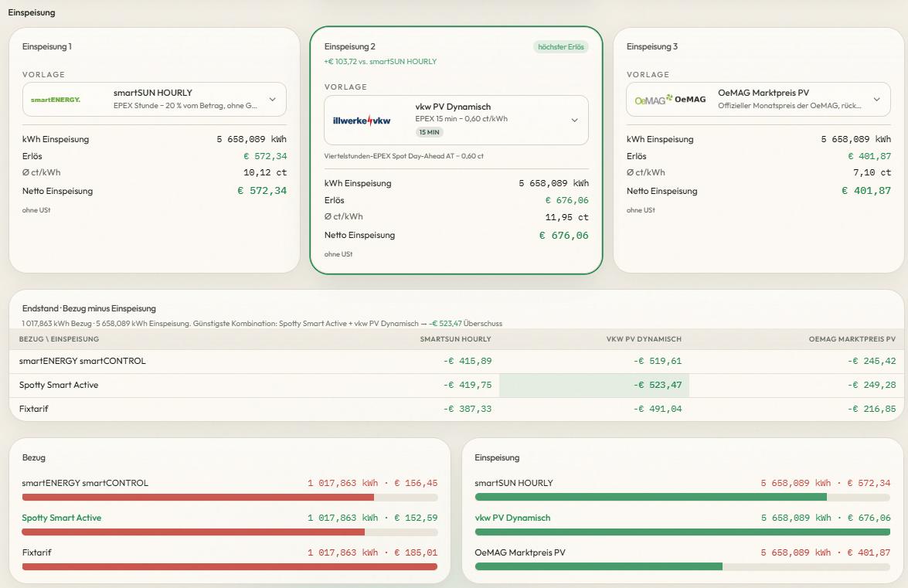This screenshot has height=588, width=908.
Task: Click the cell -€ 415,89
Action: click(468, 361)
